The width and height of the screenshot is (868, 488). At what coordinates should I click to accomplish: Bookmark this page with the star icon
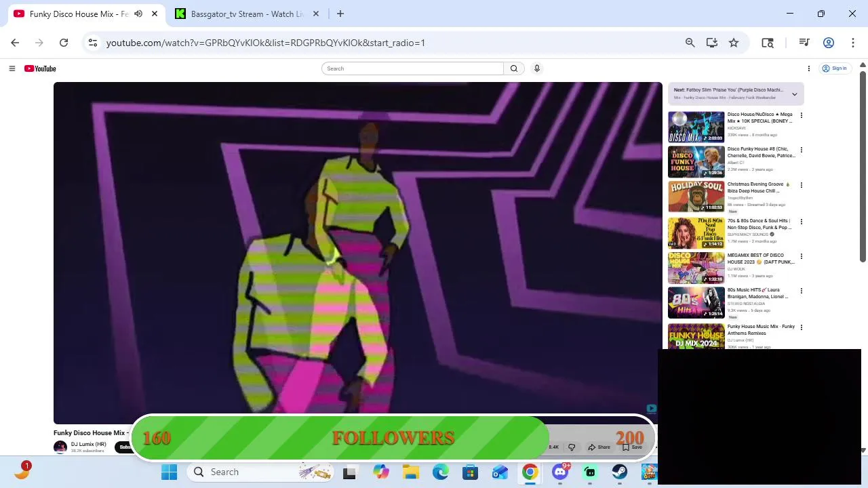pyautogui.click(x=734, y=43)
